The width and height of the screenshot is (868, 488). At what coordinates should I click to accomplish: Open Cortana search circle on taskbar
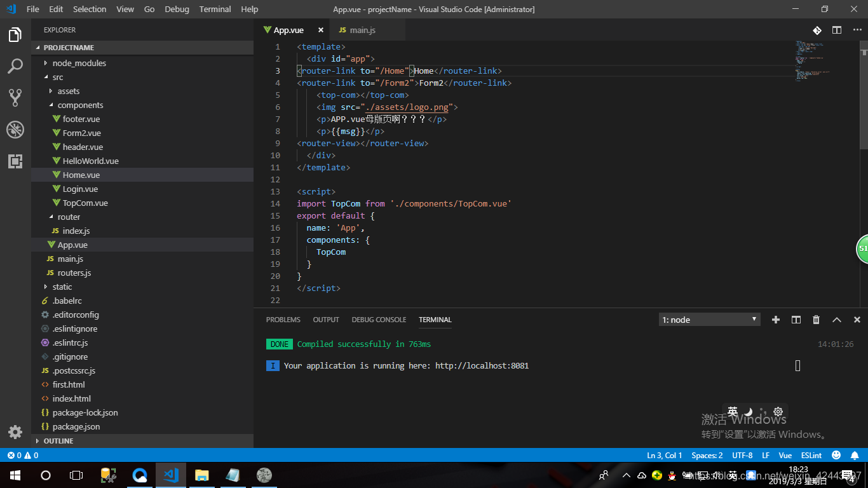pyautogui.click(x=46, y=475)
